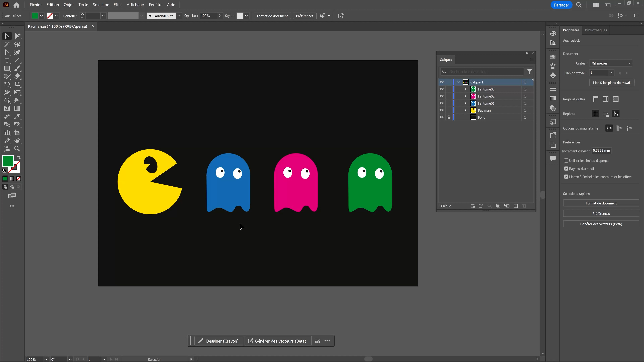Collapse the Calque 1 layer
Viewport: 644px width, 362px height.
[x=458, y=82]
